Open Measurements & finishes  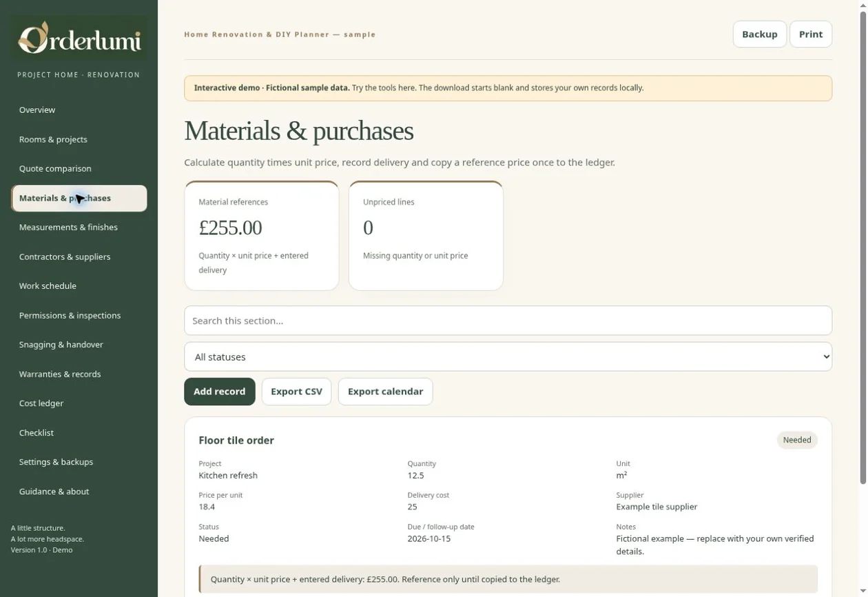[79, 227]
